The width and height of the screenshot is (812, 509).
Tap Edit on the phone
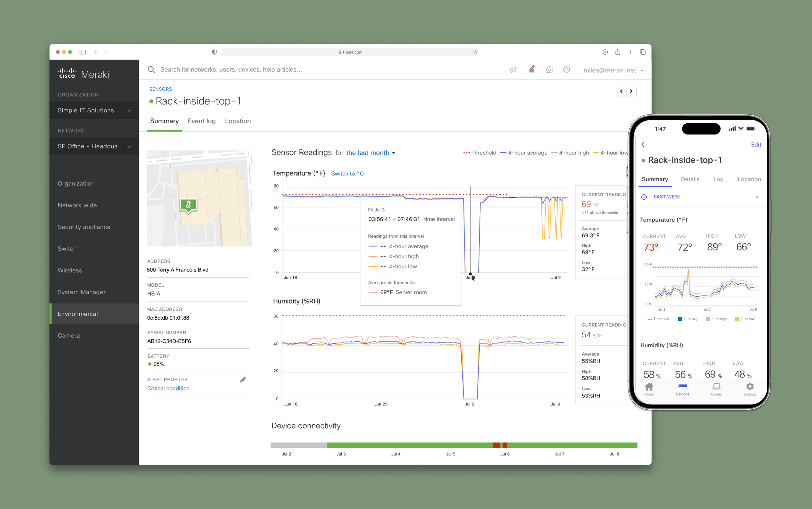[756, 144]
